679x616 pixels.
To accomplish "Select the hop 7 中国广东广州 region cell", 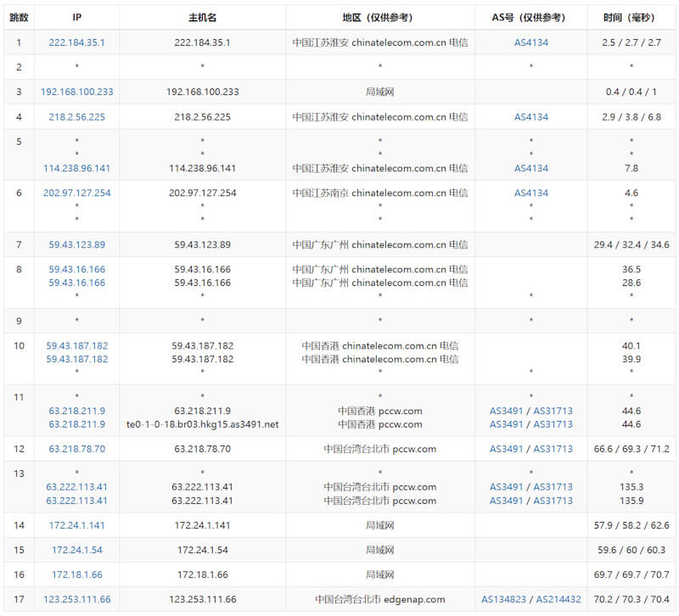I will point(379,244).
